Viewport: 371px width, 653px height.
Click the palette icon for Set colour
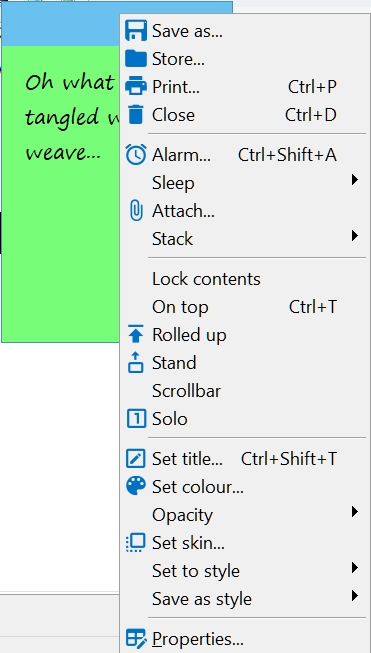[136, 486]
